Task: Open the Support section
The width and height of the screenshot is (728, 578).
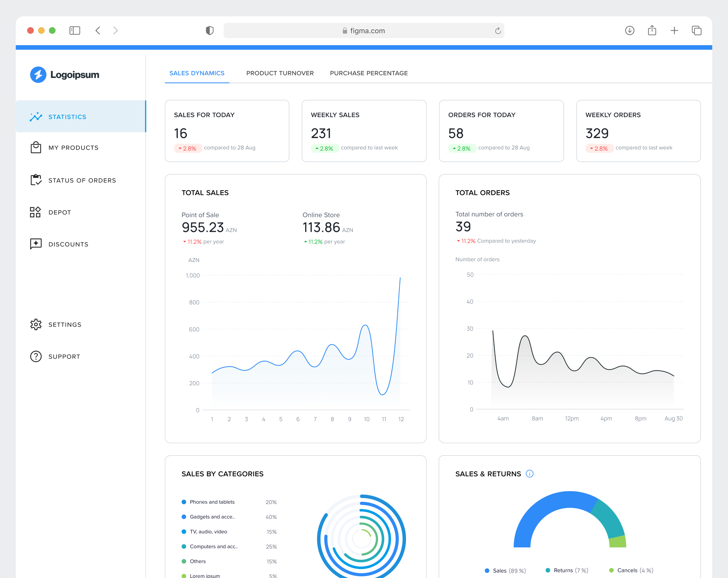Action: [x=64, y=356]
